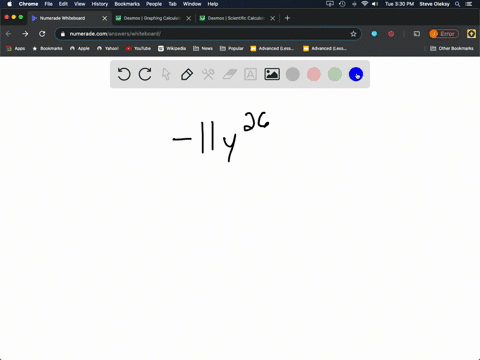480x360 pixels.
Task: Redo the whiteboard stroke
Action: pos(145,74)
